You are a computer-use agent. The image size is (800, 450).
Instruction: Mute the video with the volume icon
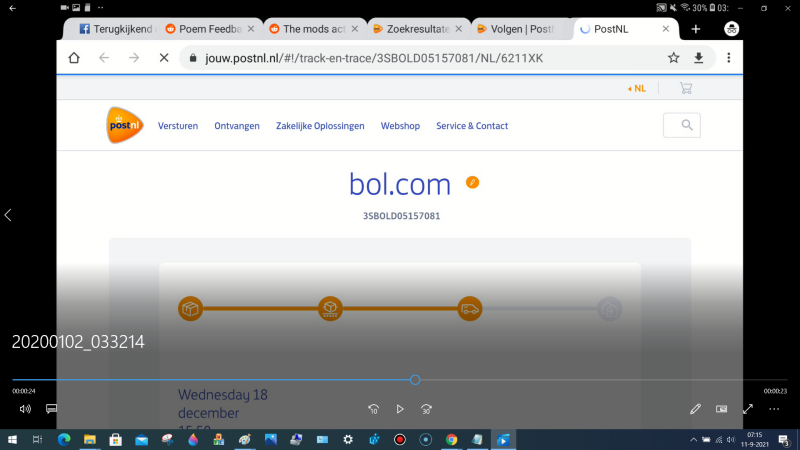[25, 409]
